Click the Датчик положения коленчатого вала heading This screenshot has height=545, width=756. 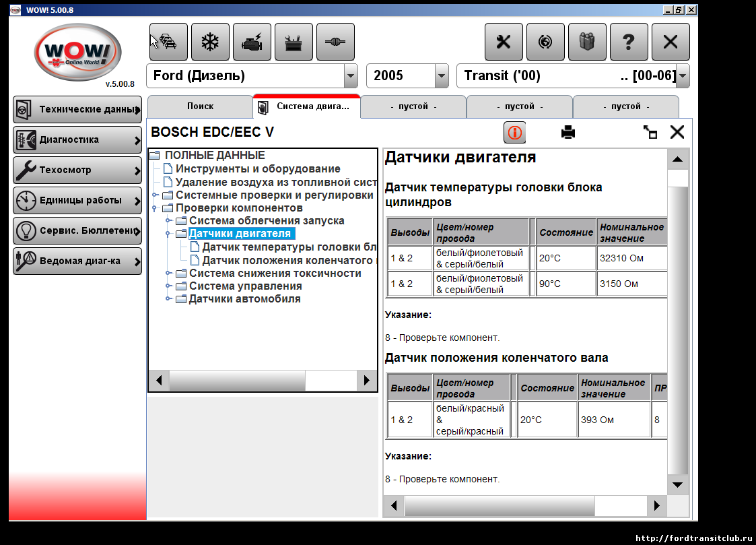click(496, 358)
